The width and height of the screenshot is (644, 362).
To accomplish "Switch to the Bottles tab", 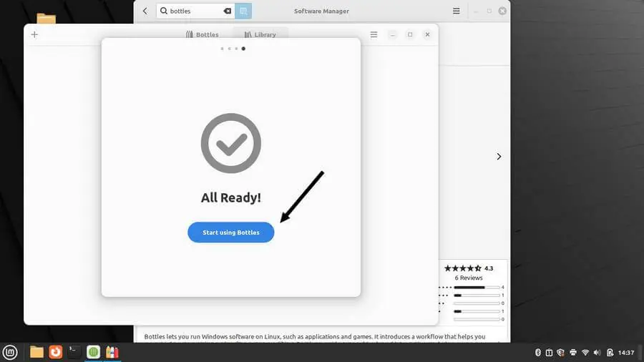I will [x=202, y=34].
